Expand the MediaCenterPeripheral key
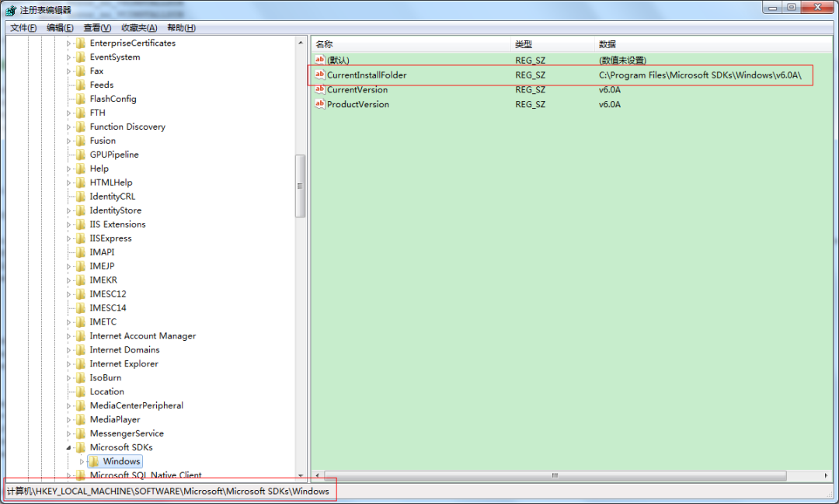Viewport: 839px width, 504px height. [x=68, y=405]
